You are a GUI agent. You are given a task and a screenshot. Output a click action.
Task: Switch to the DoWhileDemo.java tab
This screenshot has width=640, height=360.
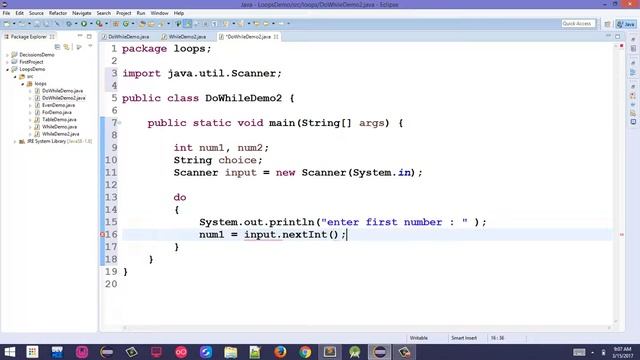pyautogui.click(x=125, y=37)
